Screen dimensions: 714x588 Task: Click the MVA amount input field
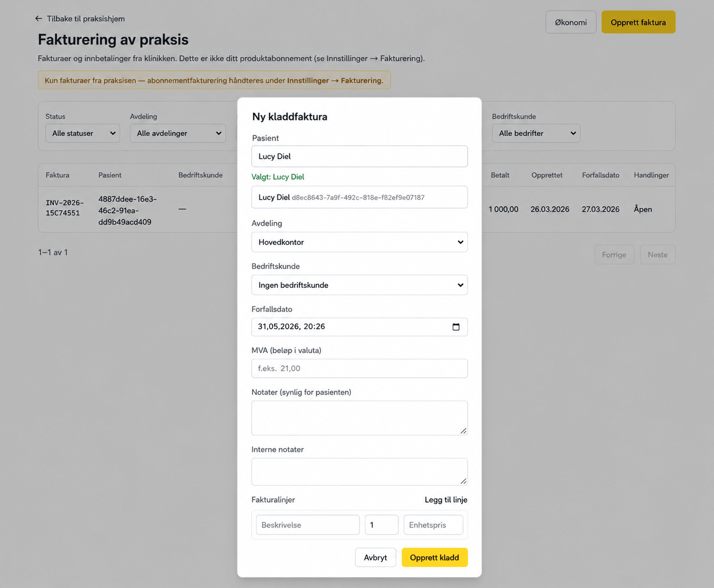(x=360, y=368)
